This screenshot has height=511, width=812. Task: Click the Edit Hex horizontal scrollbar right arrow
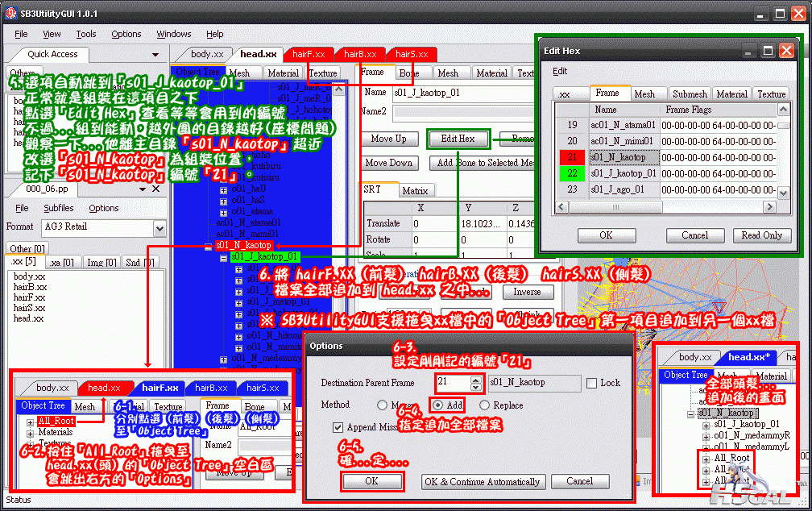point(770,207)
